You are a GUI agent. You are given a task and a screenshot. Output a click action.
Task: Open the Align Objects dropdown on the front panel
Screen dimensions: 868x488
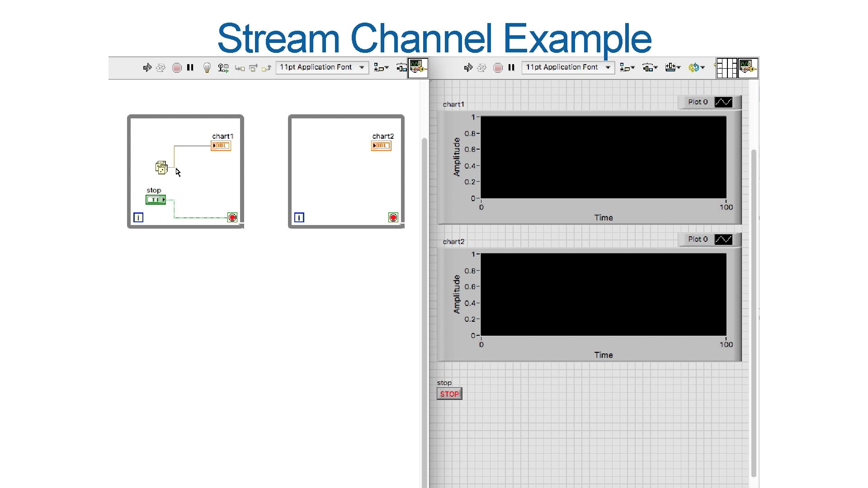tap(627, 67)
